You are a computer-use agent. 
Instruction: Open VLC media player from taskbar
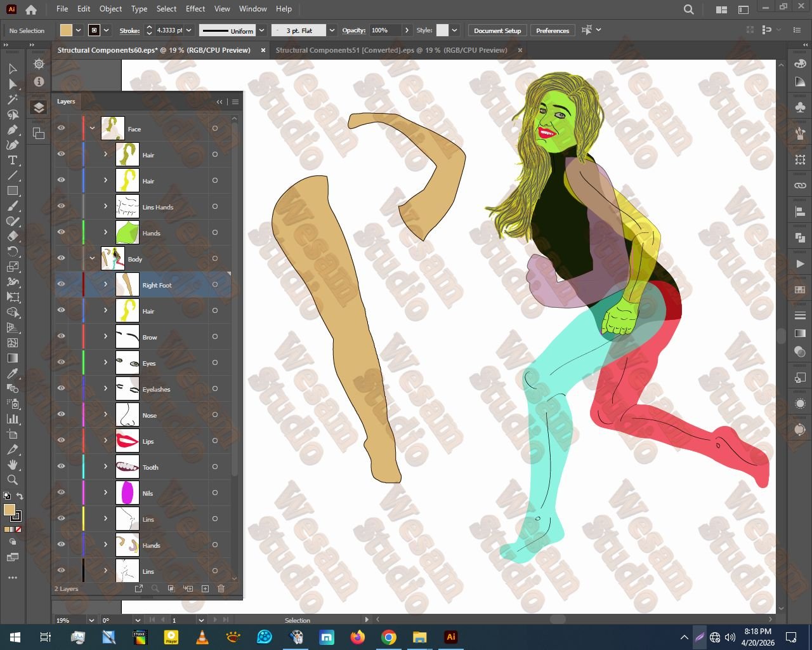(x=202, y=637)
